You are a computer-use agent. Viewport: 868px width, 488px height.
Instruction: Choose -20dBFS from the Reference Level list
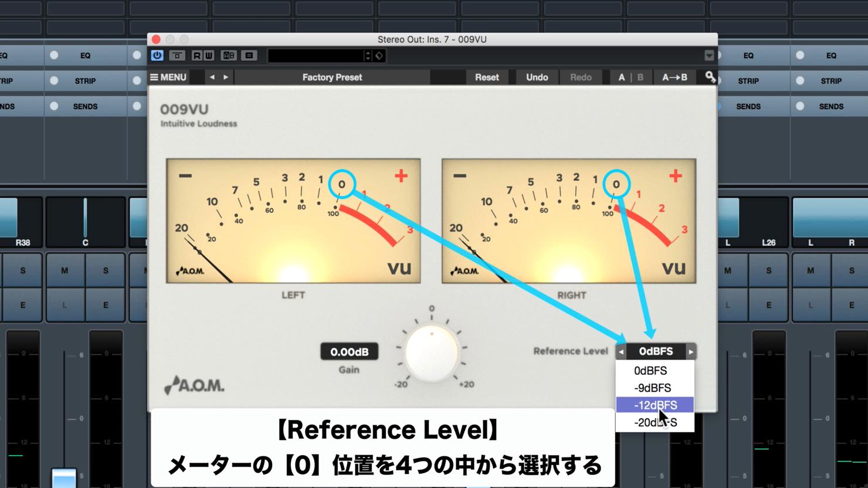pos(655,422)
